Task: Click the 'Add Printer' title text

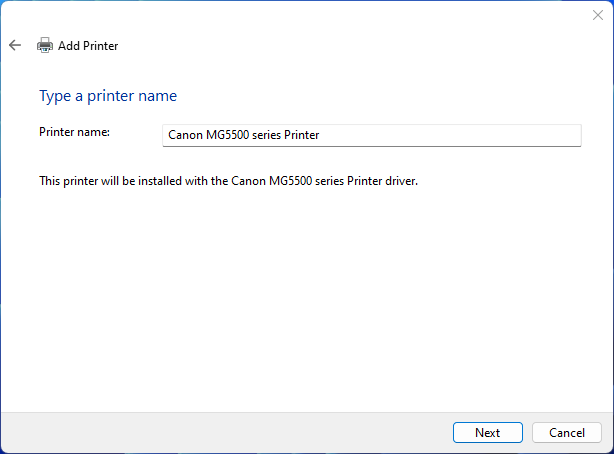Action: [x=88, y=46]
